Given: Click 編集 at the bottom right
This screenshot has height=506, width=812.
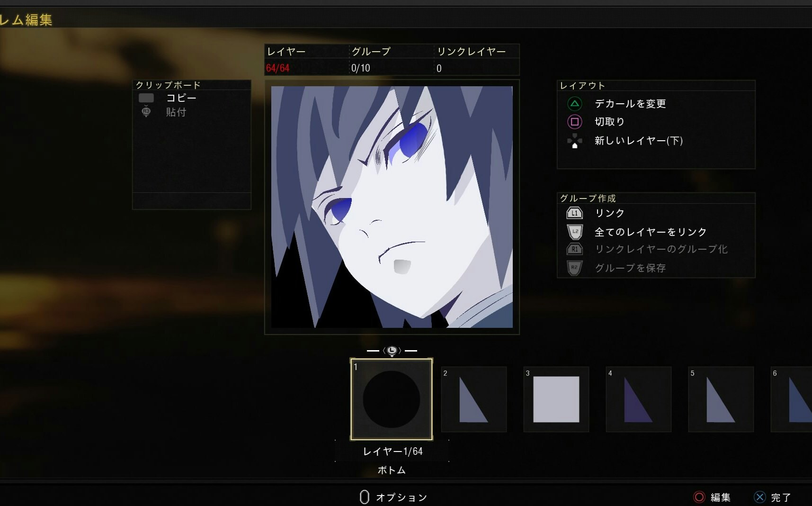Looking at the screenshot, I should [720, 497].
